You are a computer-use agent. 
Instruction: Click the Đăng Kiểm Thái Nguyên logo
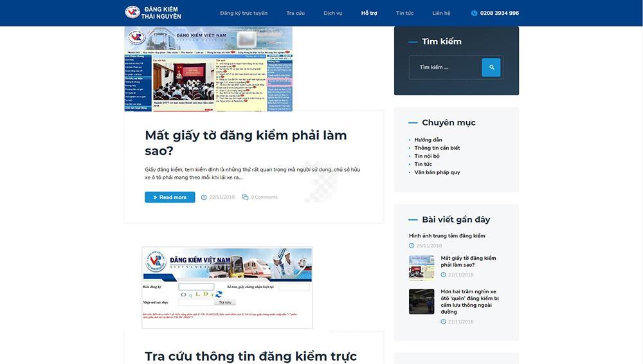pyautogui.click(x=153, y=12)
